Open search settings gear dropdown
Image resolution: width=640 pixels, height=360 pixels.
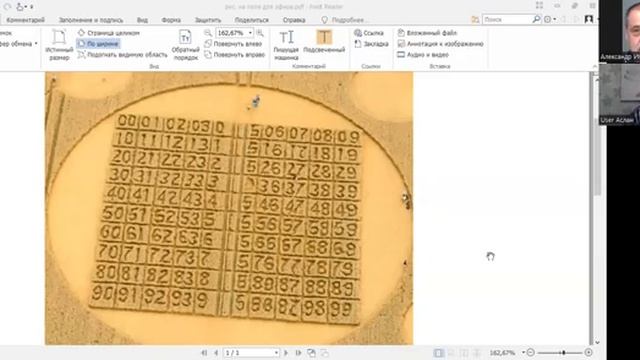549,19
